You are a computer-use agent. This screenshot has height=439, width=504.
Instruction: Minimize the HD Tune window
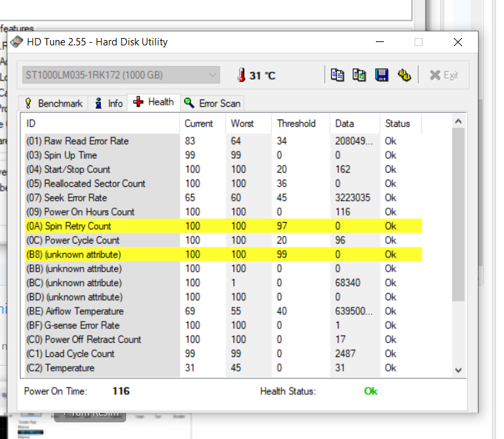point(380,42)
